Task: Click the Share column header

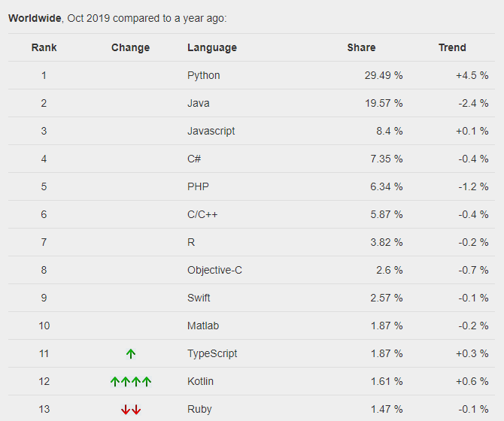Action: [x=361, y=47]
